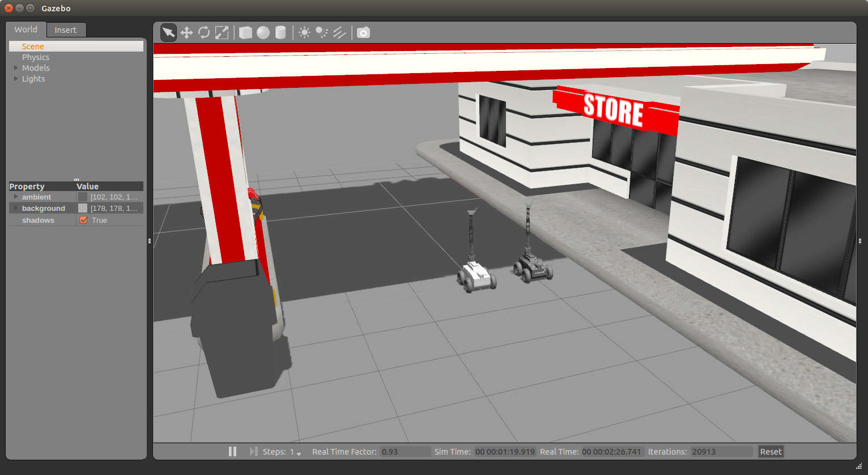Viewport: 868px width, 475px height.
Task: Expand the Models tree item
Action: tap(16, 68)
